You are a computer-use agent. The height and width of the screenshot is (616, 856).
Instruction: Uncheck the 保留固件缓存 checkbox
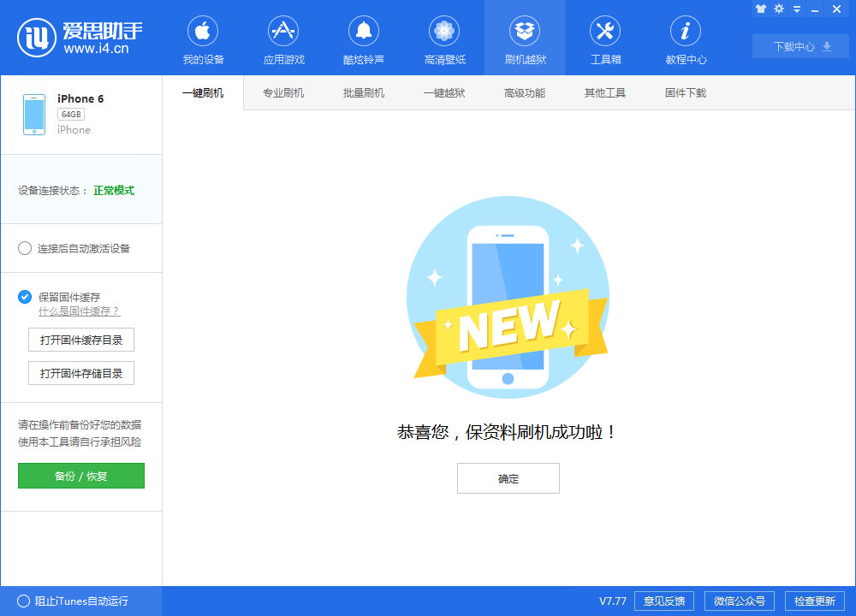25,297
